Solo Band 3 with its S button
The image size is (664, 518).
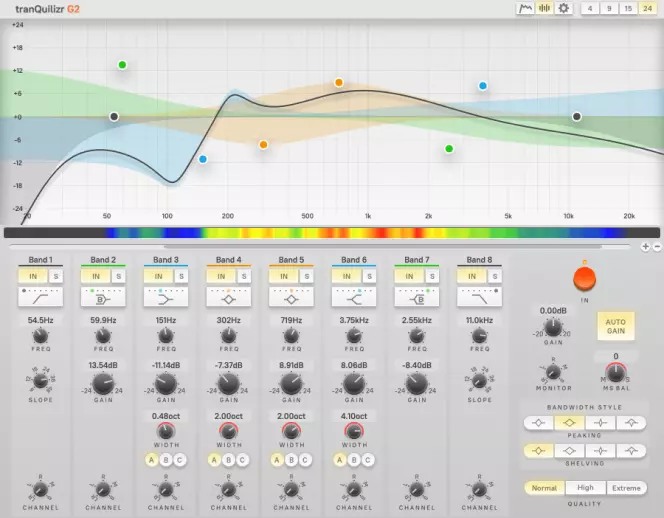point(181,277)
